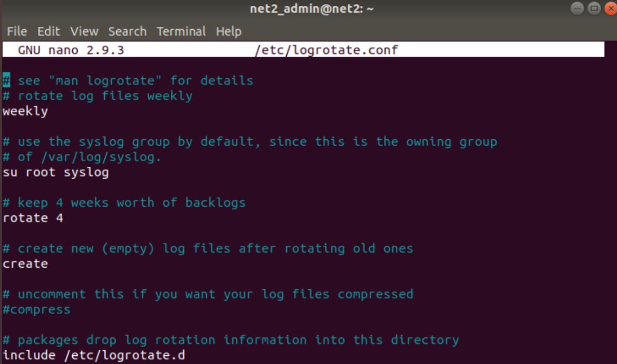Open the Search menu

(x=127, y=31)
